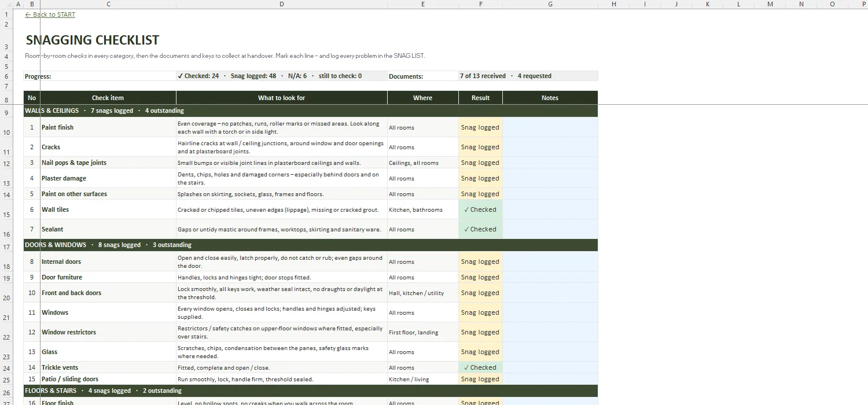Screen dimensions: 868x405
Task: Select the 'Check item' header cell
Action: (108, 98)
